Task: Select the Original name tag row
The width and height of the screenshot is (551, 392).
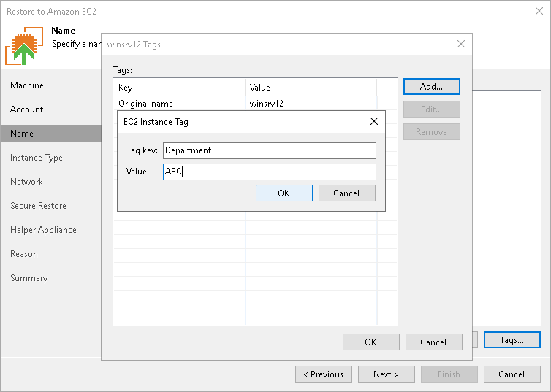Action: [x=256, y=104]
